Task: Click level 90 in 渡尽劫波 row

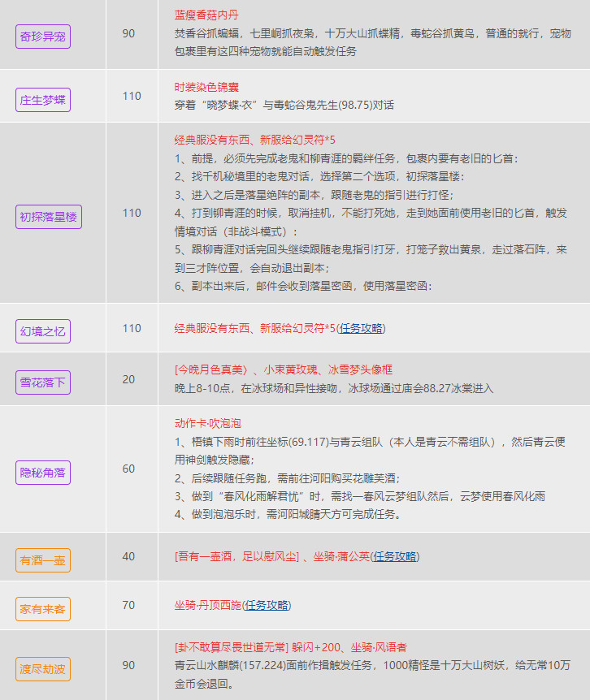Action: point(128,665)
